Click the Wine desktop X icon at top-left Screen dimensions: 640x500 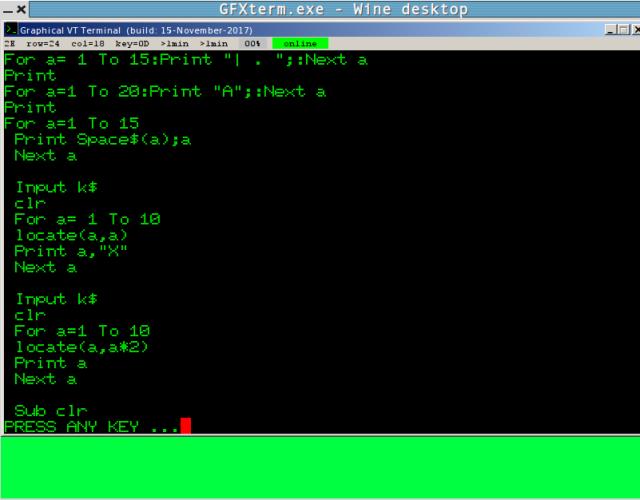pyautogui.click(x=21, y=9)
